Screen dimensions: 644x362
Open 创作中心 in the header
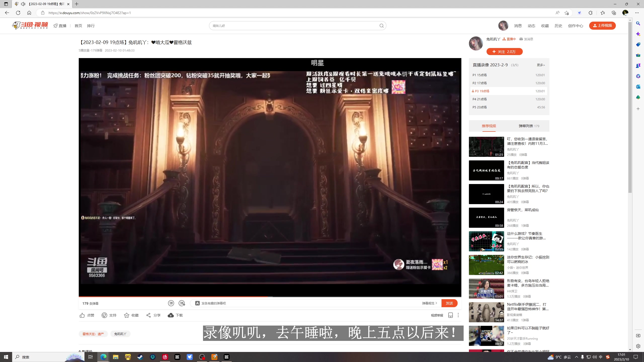point(576,26)
